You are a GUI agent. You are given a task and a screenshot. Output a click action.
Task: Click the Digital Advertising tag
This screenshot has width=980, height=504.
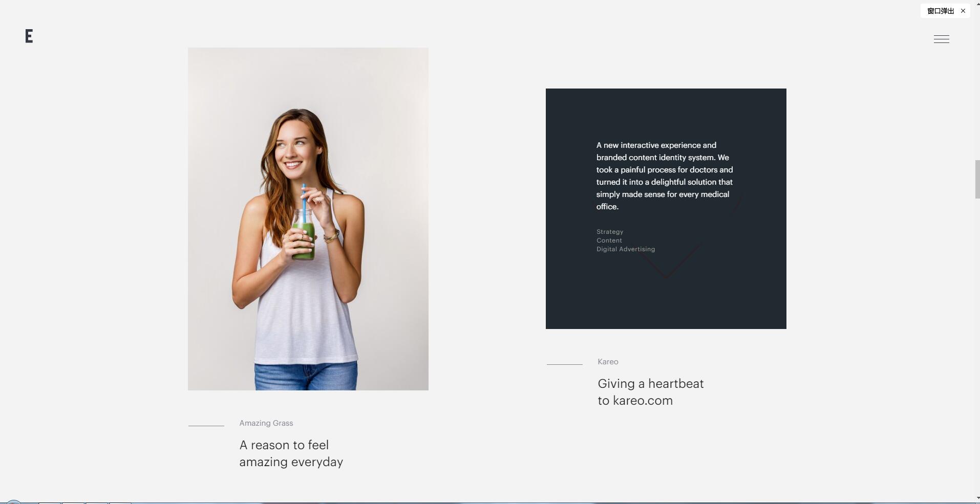[625, 249]
